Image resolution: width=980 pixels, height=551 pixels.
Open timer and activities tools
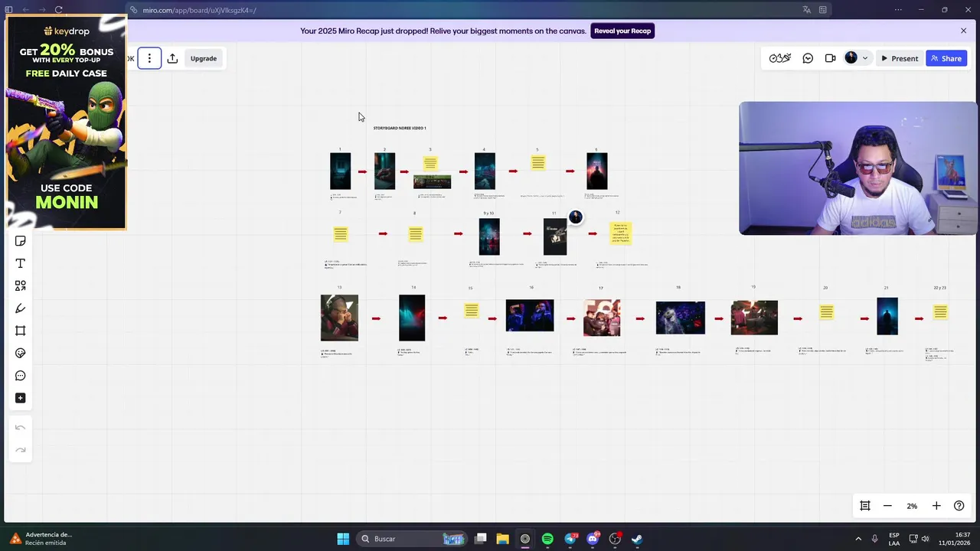pyautogui.click(x=780, y=58)
